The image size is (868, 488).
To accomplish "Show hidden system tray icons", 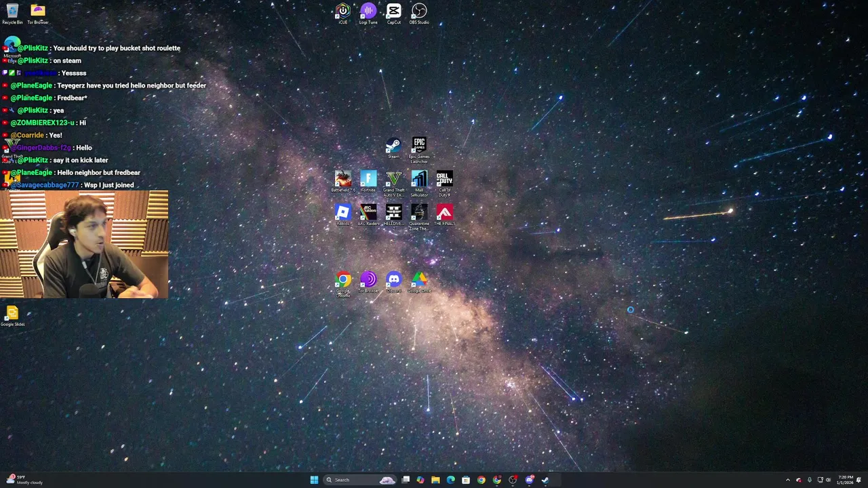I will 788,480.
